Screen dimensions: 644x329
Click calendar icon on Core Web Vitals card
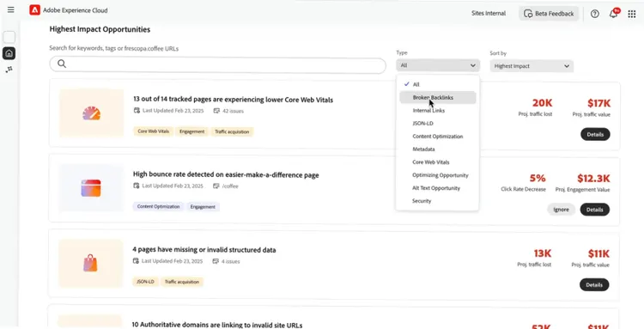click(137, 111)
